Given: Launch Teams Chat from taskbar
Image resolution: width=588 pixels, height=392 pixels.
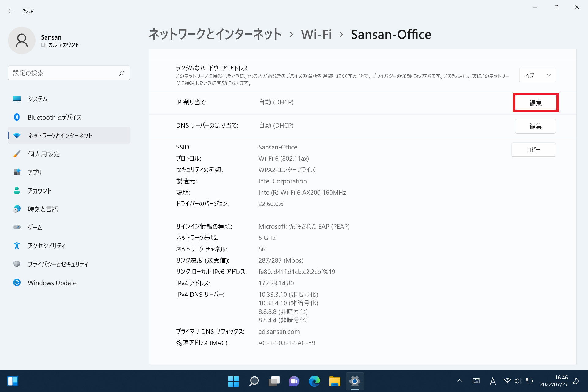Looking at the screenshot, I should point(294,381).
